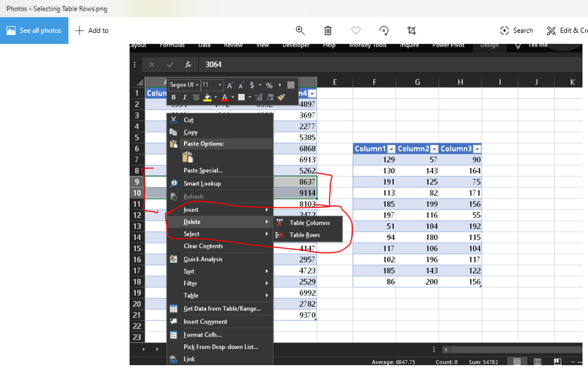Click the merge cells icon in mini toolbar
This screenshot has width=588, height=374.
(291, 85)
